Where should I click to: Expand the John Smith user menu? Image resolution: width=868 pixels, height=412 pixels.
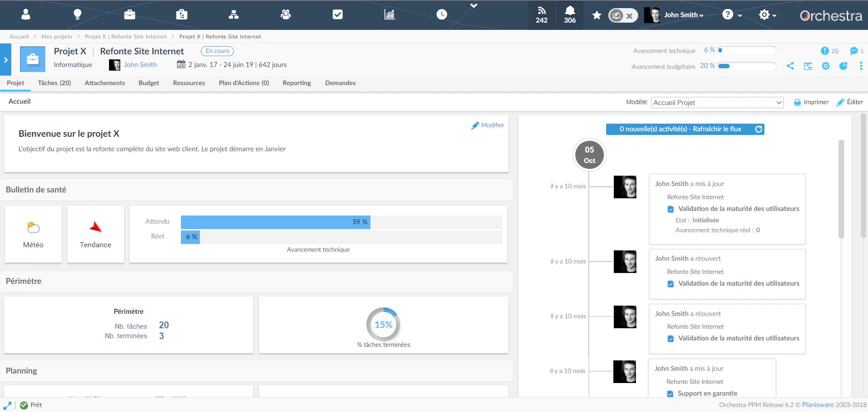[674, 15]
